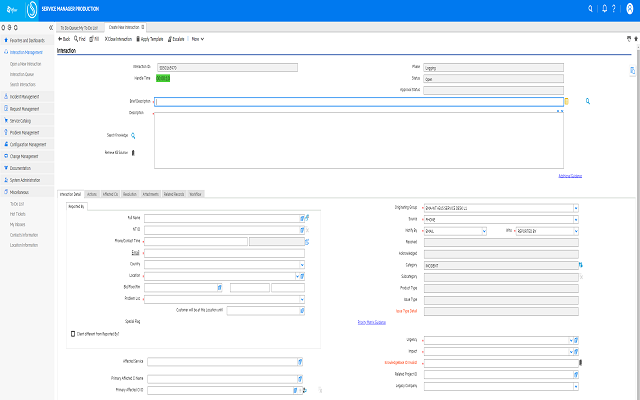Click into the Email input field
This screenshot has height=400, width=640.
coord(224,253)
